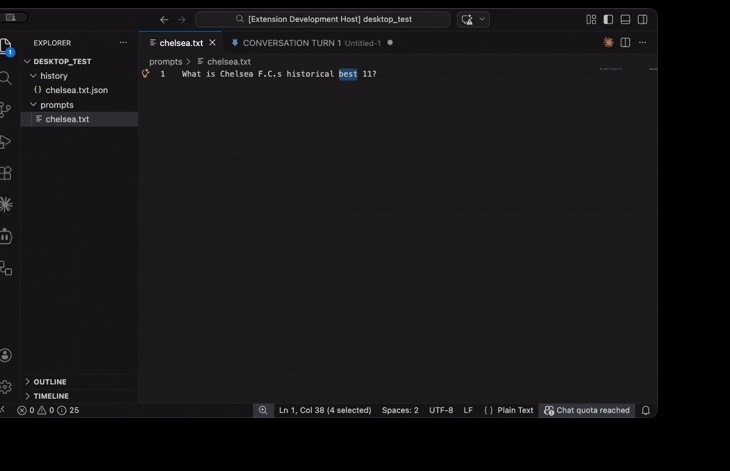Open notifications bell icon
The width and height of the screenshot is (730, 471).
click(x=646, y=410)
